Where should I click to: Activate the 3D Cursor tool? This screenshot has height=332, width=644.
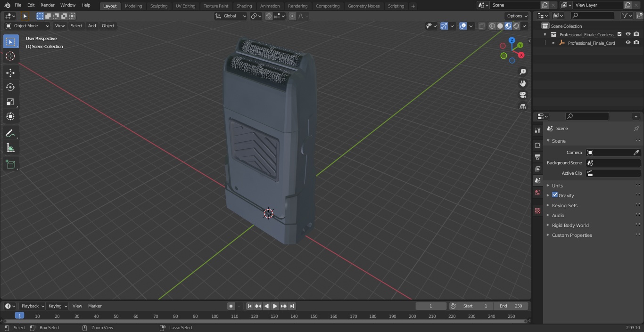click(10, 56)
